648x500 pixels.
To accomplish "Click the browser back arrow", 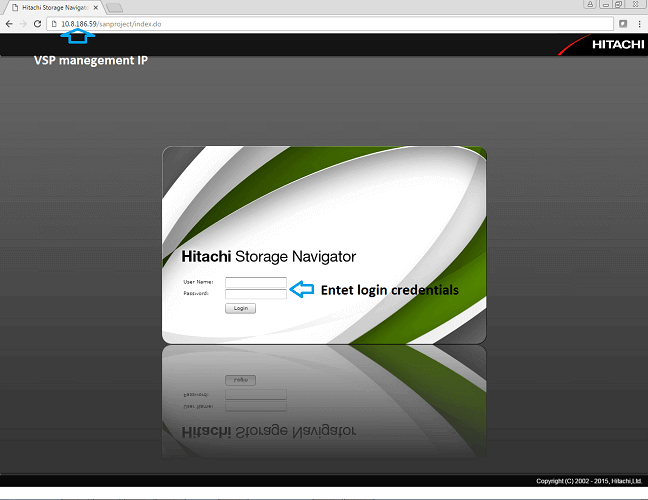I will click(x=9, y=24).
